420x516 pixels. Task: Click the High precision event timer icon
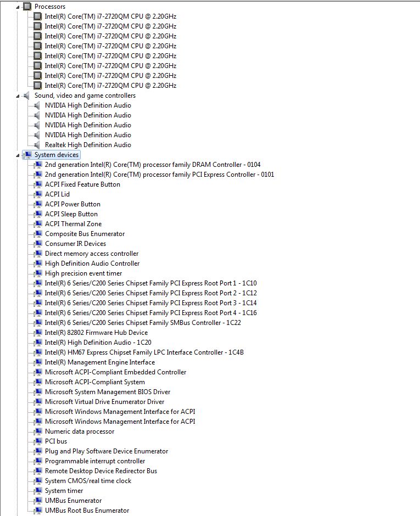[38, 273]
